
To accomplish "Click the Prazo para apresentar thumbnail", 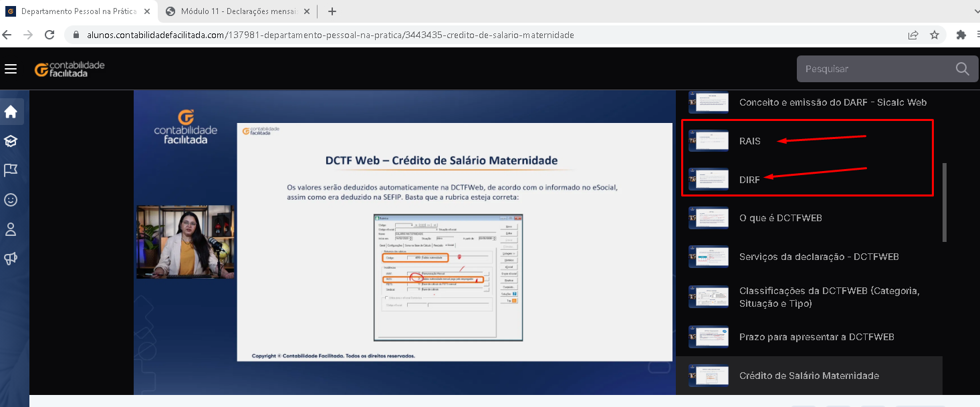I will (709, 337).
